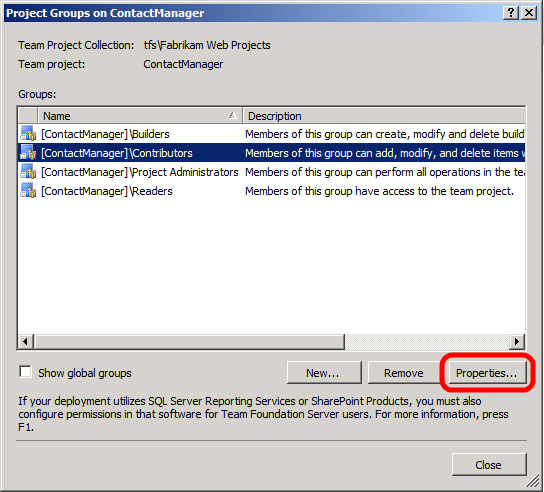Click the blank leftmost column header

tap(28, 116)
